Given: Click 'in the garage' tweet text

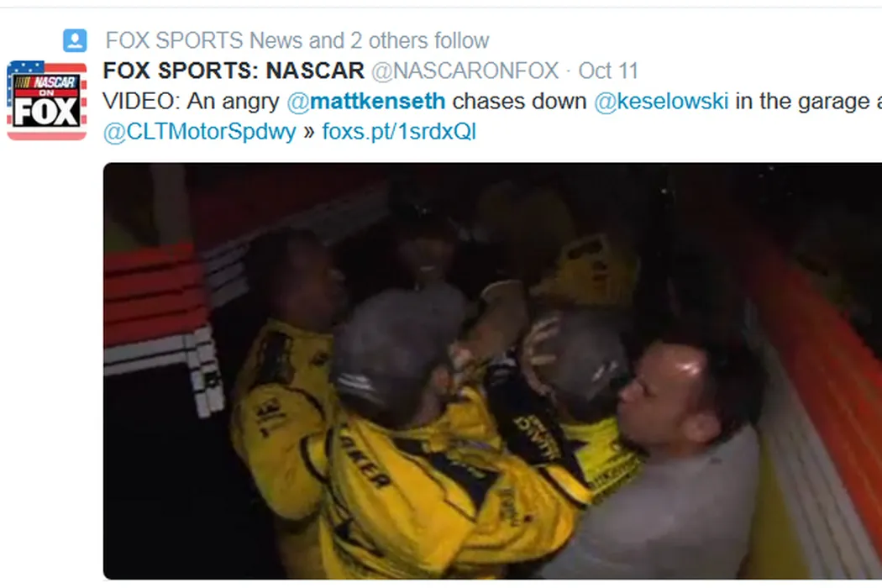Looking at the screenshot, I should (803, 102).
